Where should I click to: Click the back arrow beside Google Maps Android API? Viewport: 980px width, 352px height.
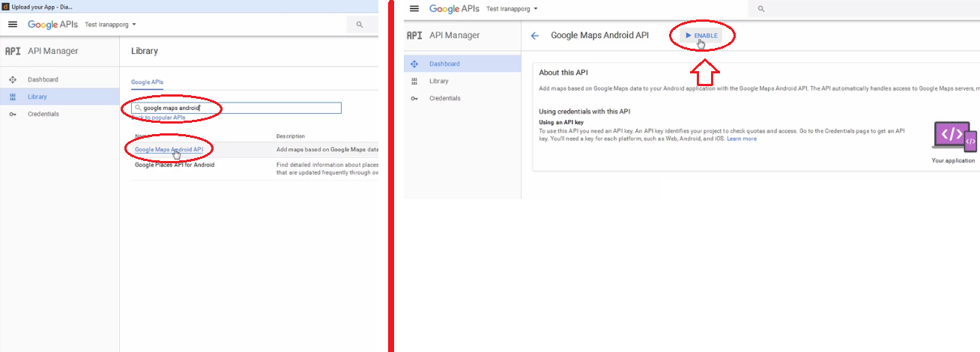coord(534,35)
